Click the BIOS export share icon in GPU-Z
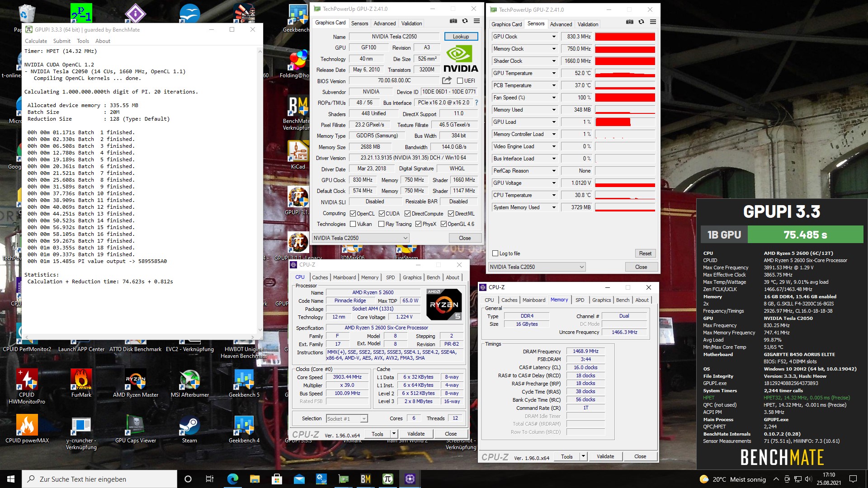This screenshot has height=488, width=868. click(447, 80)
